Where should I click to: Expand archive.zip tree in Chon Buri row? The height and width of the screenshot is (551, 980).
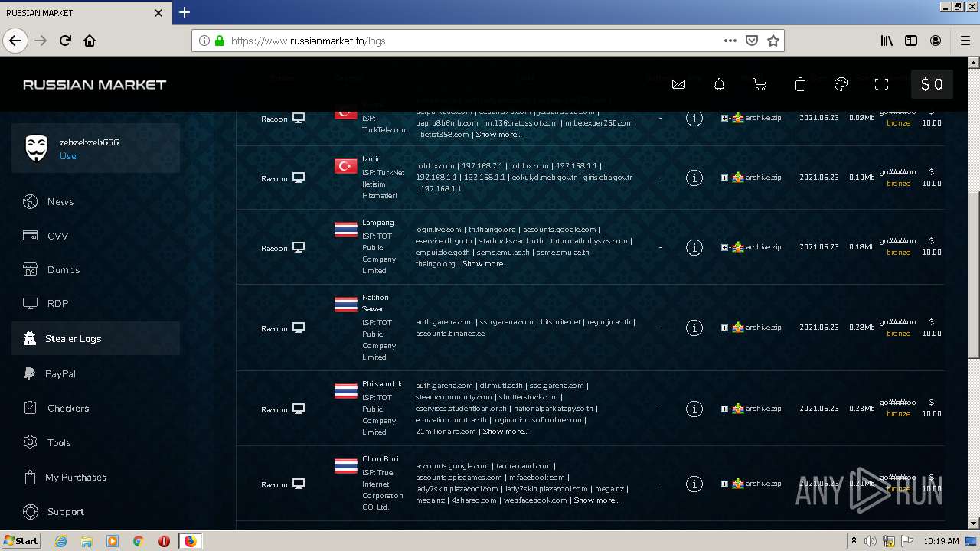tap(724, 484)
